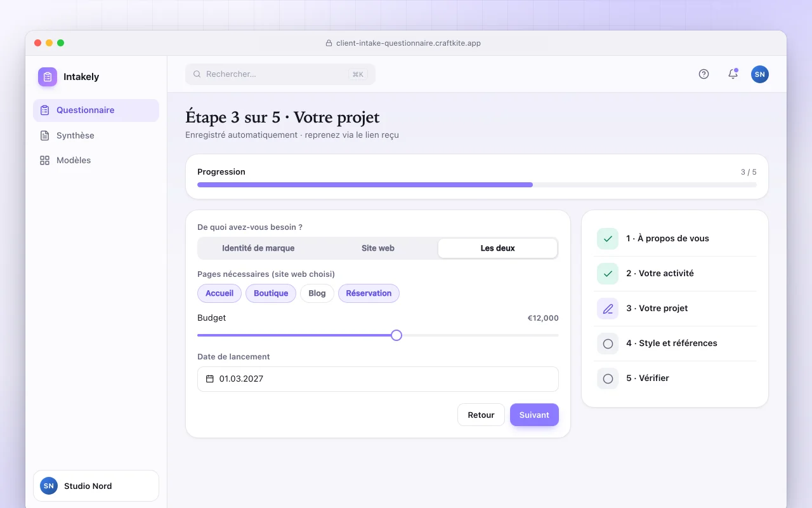Screen dimensions: 812x508
Task: Select the Les deux option
Action: [x=498, y=248]
